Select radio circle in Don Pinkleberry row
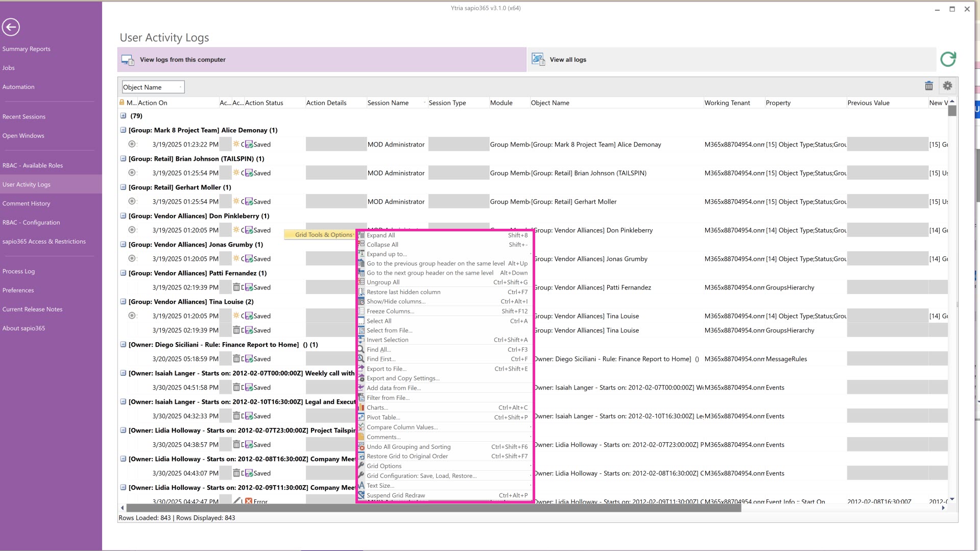The image size is (980, 551). click(132, 230)
